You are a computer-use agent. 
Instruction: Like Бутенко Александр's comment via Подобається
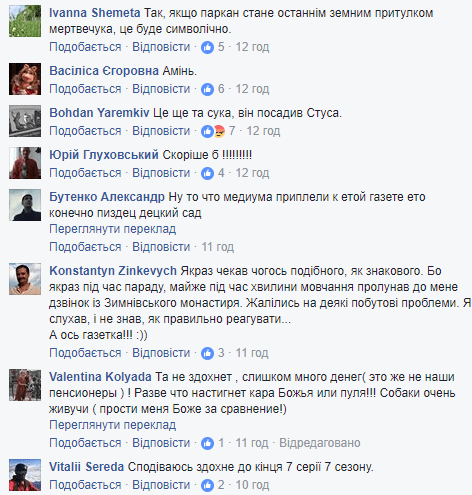pyautogui.click(x=85, y=247)
